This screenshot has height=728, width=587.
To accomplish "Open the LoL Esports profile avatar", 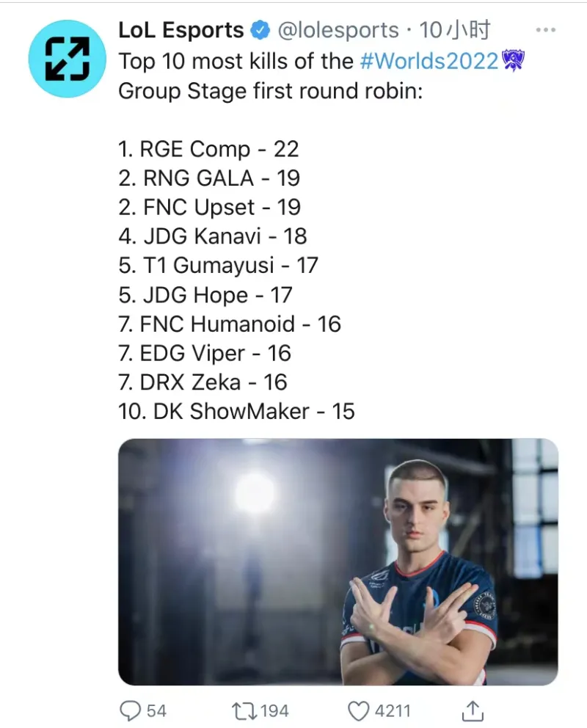I will click(64, 59).
